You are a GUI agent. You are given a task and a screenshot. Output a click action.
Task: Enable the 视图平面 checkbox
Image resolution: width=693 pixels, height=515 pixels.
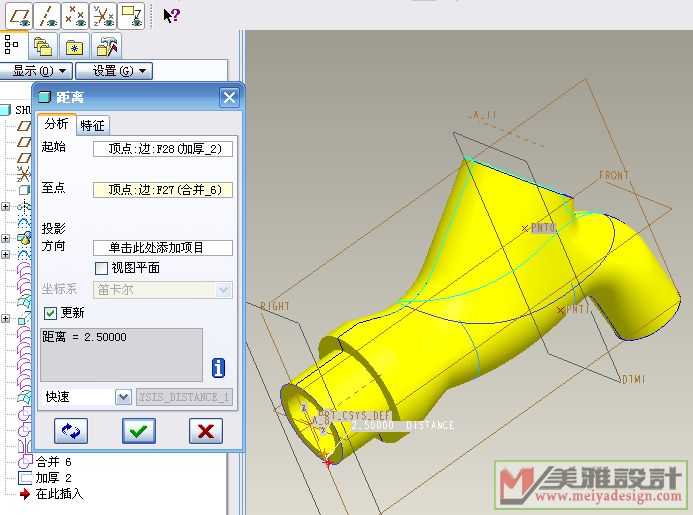pyautogui.click(x=101, y=268)
